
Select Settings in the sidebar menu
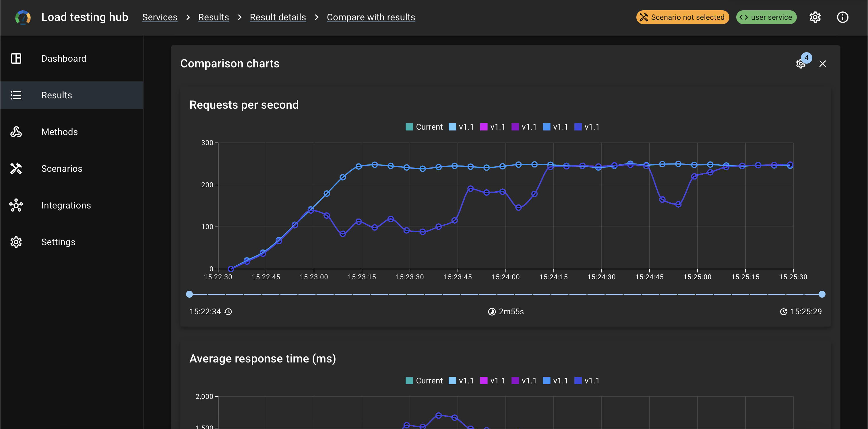click(x=71, y=242)
